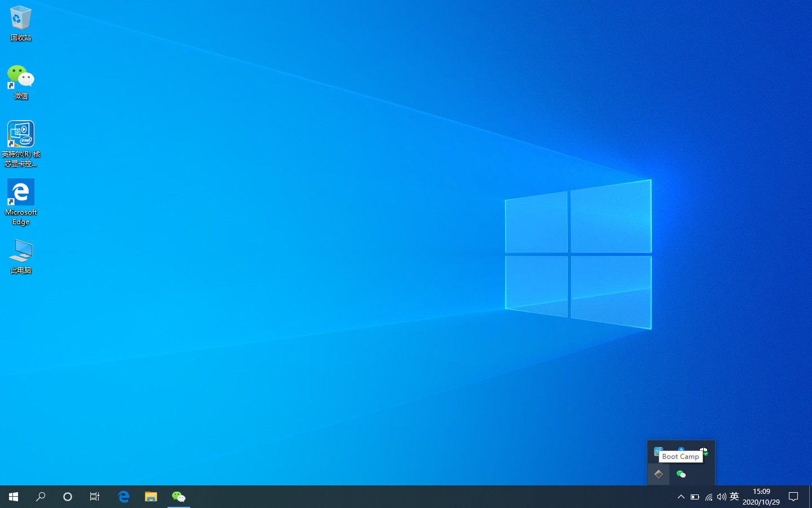Screen dimensions: 812x508
Task: Switch to the running WeChat taskbar window
Action: click(178, 497)
